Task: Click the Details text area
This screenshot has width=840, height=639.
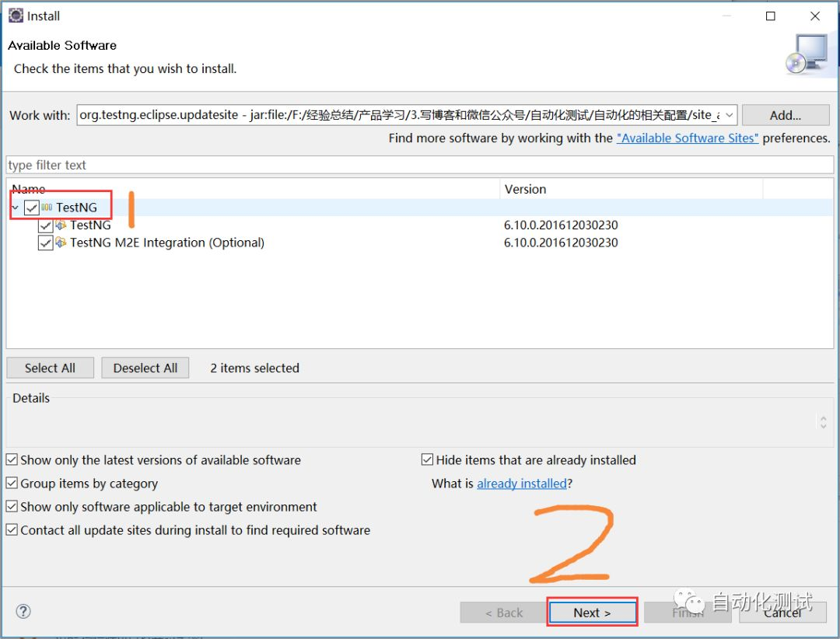Action: pos(411,424)
